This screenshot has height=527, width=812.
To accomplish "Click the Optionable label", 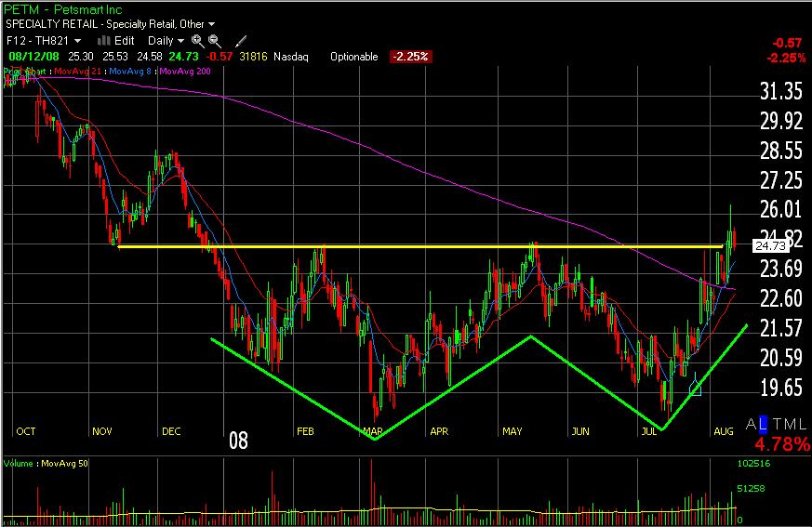I will coord(354,57).
